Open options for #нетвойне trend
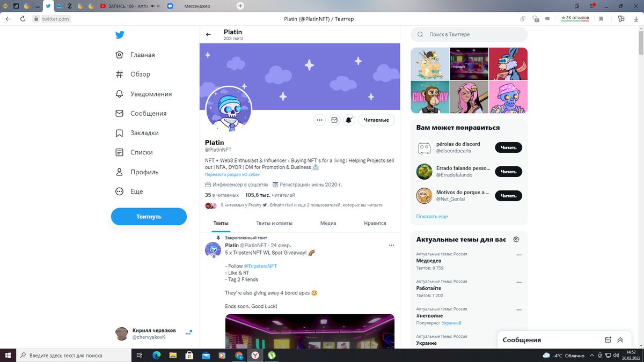The image size is (644, 362). coord(519,310)
